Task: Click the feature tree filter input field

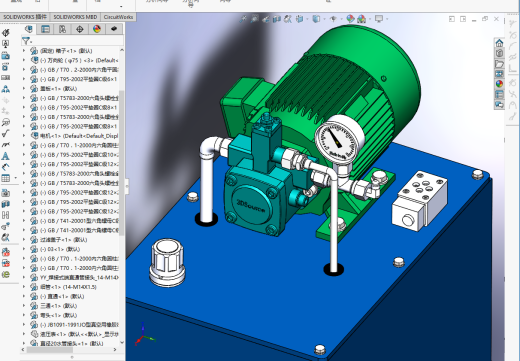Action: click(72, 41)
